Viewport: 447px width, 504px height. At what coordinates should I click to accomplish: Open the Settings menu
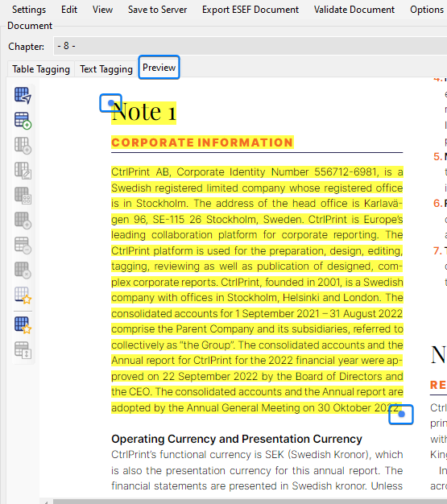pos(29,10)
